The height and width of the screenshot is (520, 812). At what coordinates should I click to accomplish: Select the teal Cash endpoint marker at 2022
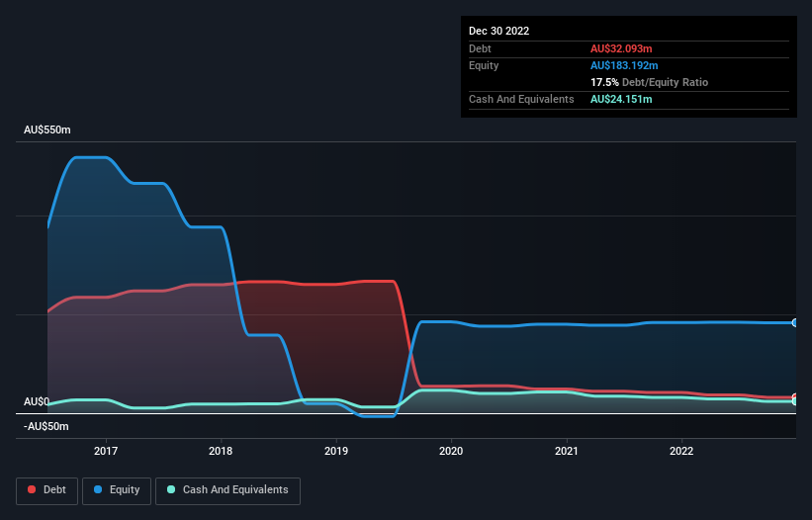click(x=795, y=401)
